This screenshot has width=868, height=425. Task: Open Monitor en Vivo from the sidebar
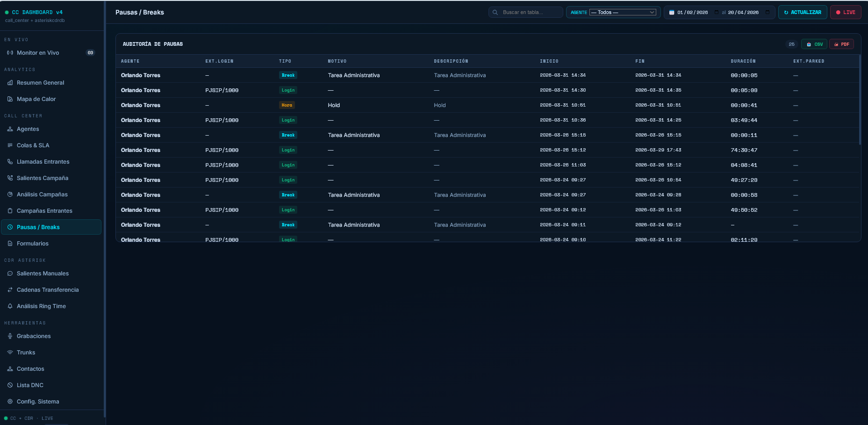pyautogui.click(x=38, y=53)
